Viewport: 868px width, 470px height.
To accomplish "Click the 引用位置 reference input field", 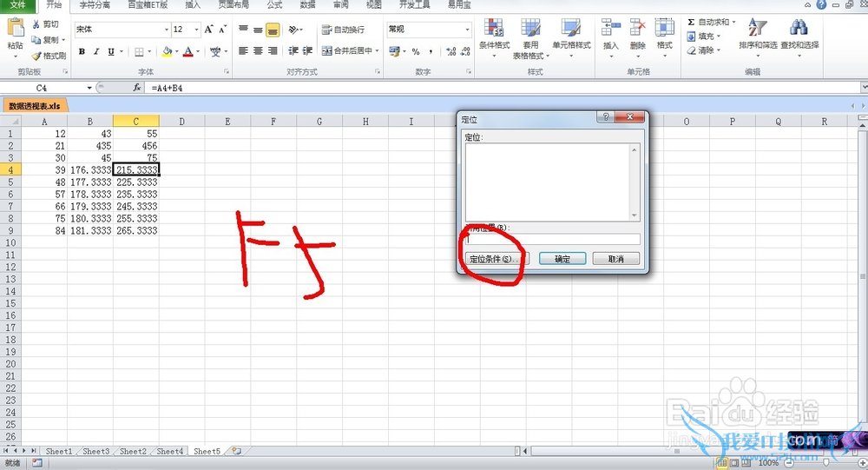I will (552, 240).
